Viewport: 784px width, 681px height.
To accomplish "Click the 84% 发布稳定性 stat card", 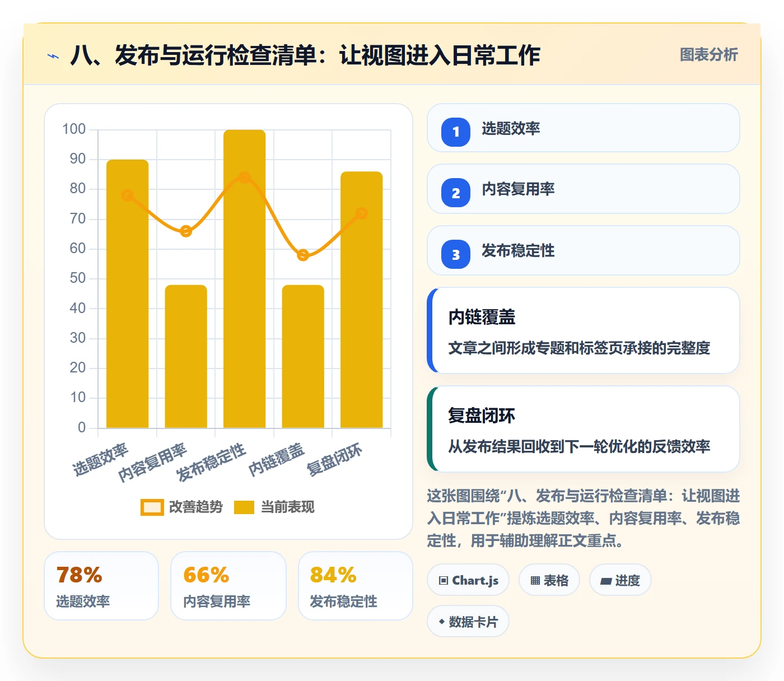I will pos(356,586).
